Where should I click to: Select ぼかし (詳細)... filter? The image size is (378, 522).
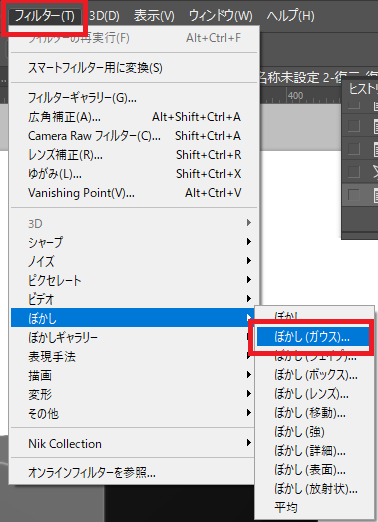click(x=315, y=451)
